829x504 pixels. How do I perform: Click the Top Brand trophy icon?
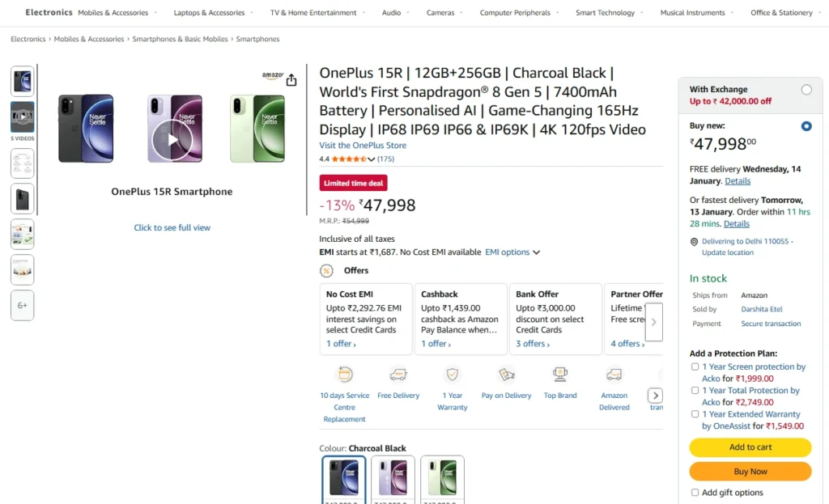560,375
